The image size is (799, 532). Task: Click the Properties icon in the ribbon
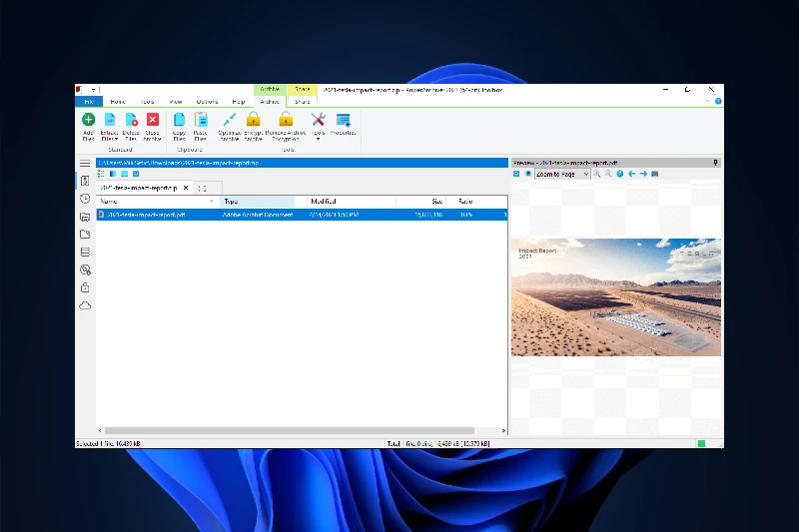[343, 120]
